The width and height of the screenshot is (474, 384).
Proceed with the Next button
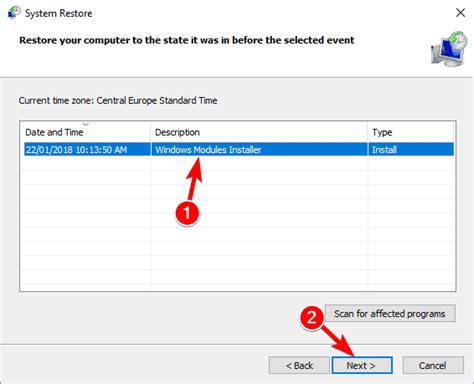(x=362, y=365)
